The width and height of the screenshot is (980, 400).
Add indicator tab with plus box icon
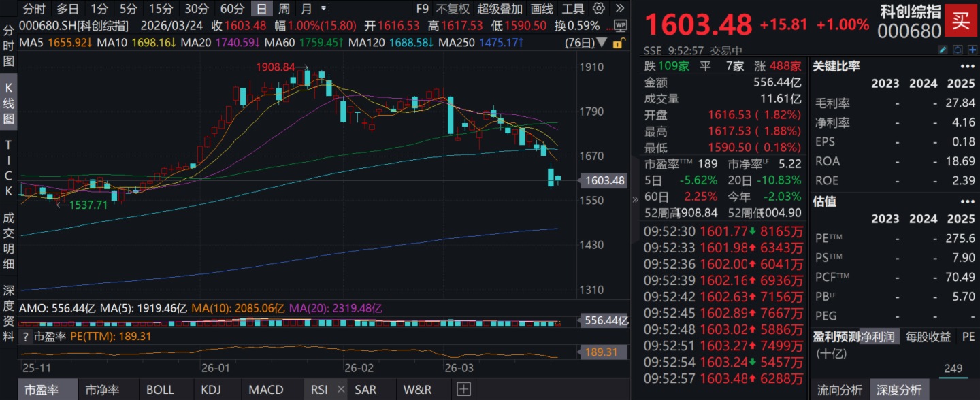[463, 390]
